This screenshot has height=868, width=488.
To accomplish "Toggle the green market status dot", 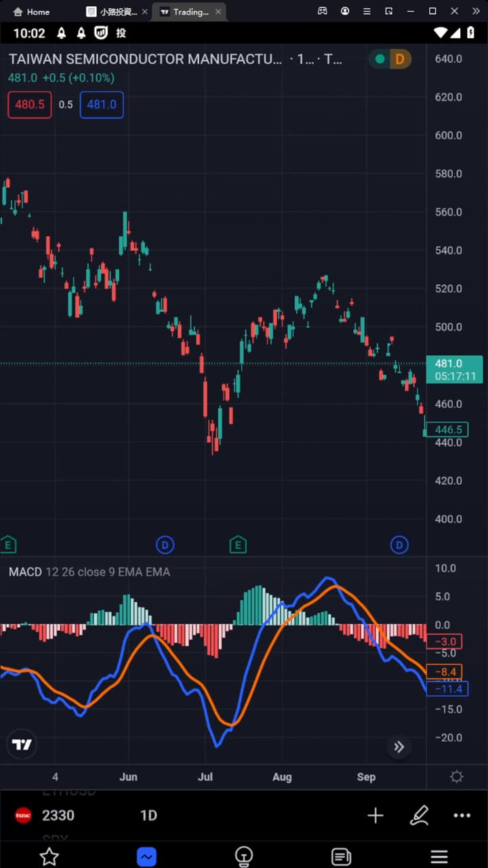I will pos(380,59).
